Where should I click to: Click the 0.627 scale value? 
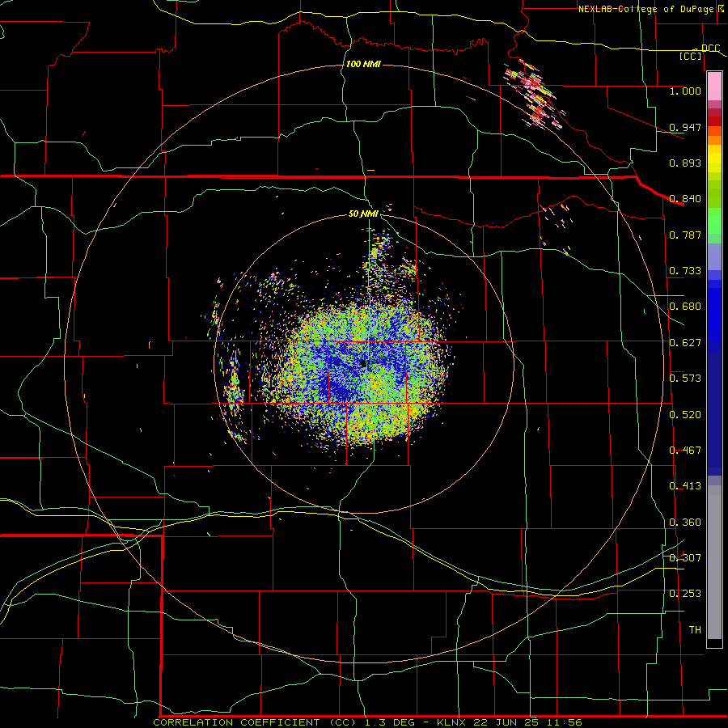click(685, 343)
